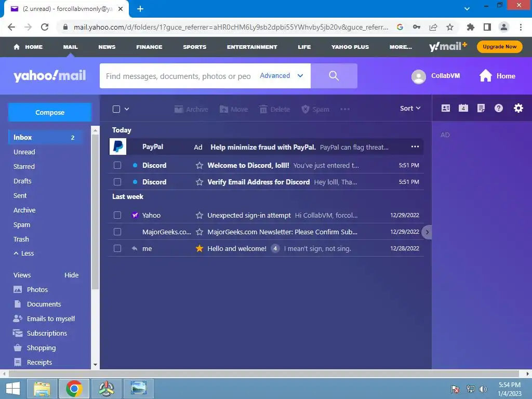Click the Yahoo Mail logo
532x399 pixels.
50,75
